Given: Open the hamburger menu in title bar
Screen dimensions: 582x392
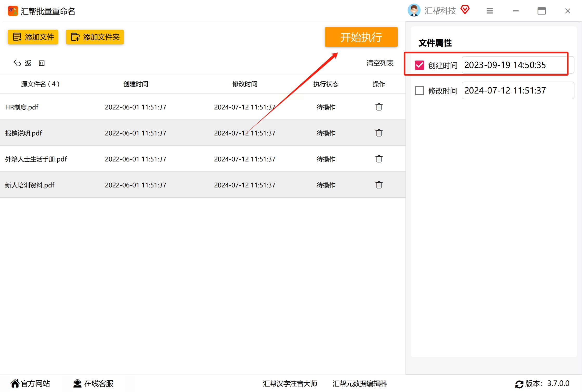Looking at the screenshot, I should click(489, 11).
